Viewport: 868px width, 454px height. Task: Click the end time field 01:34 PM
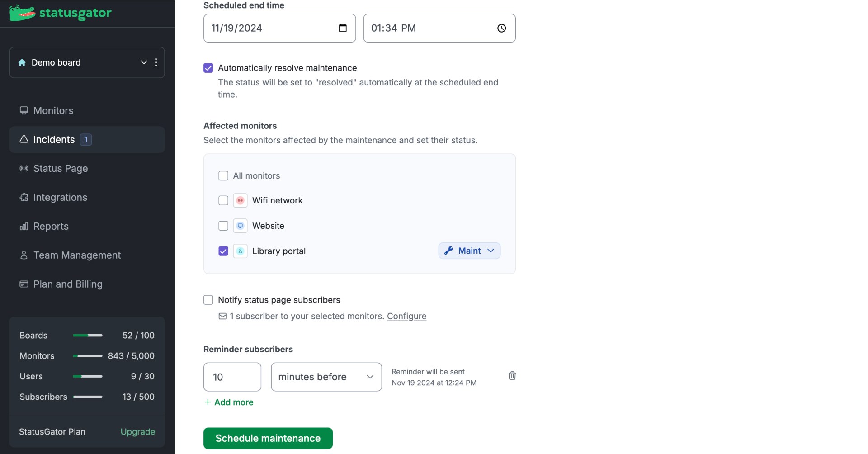click(x=439, y=28)
